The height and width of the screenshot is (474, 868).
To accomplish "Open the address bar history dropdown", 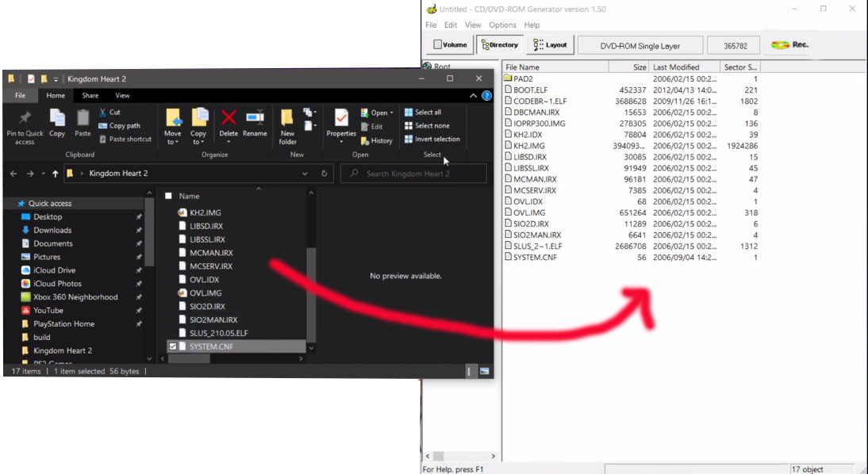I will click(305, 174).
